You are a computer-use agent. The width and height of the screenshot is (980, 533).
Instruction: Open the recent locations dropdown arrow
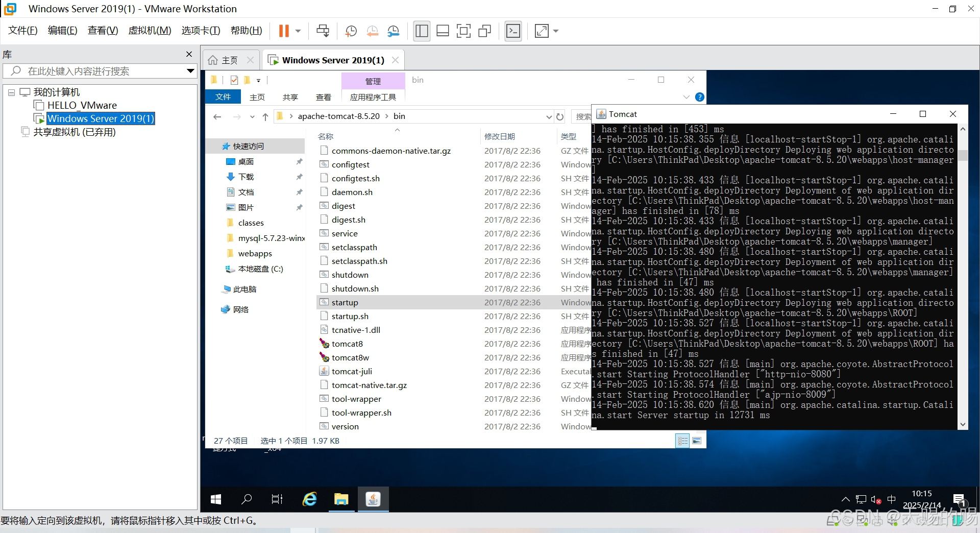click(252, 117)
